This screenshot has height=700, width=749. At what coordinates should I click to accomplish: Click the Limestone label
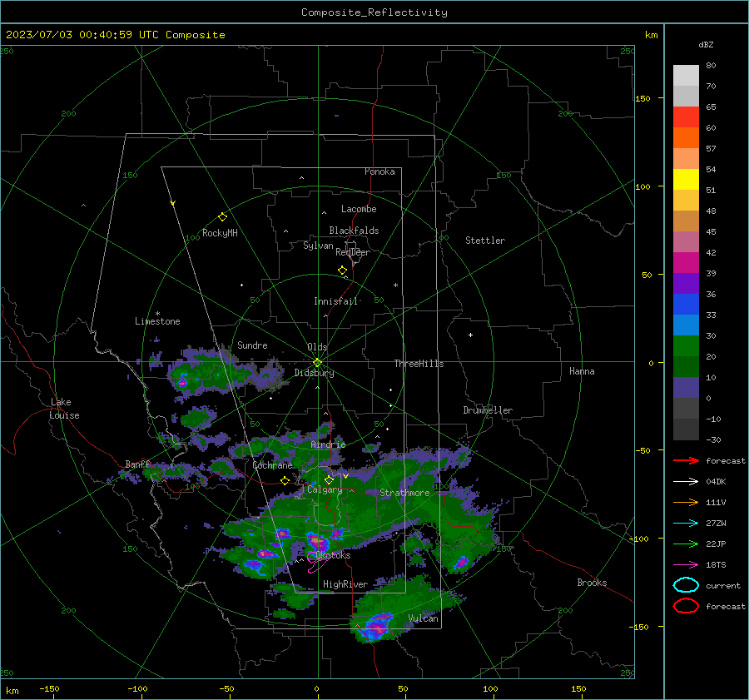157,321
